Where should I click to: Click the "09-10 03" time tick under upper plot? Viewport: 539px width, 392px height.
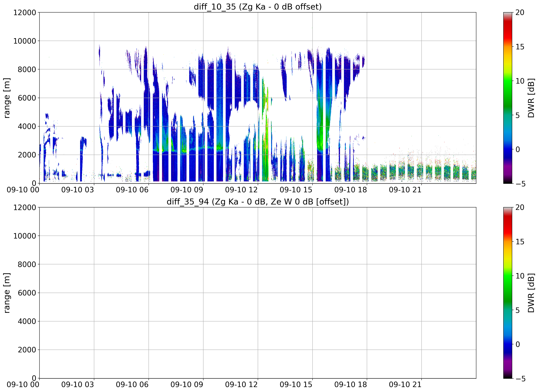(78, 190)
